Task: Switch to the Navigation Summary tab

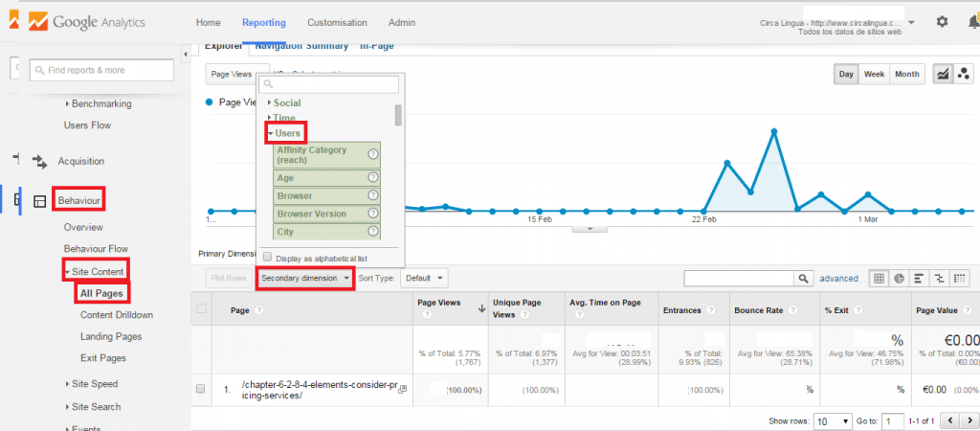Action: 301,46
